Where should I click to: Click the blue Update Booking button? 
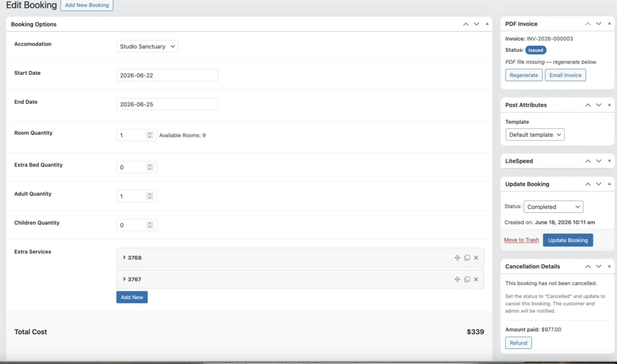point(568,240)
